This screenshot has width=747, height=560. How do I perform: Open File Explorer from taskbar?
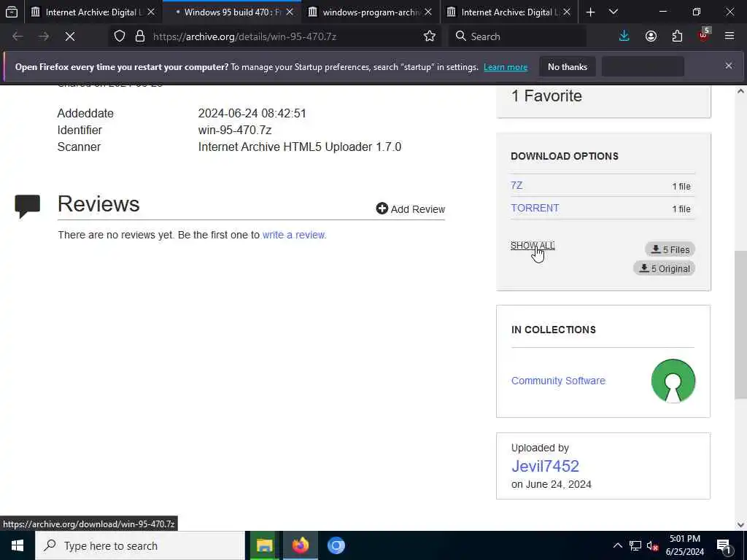coord(264,545)
